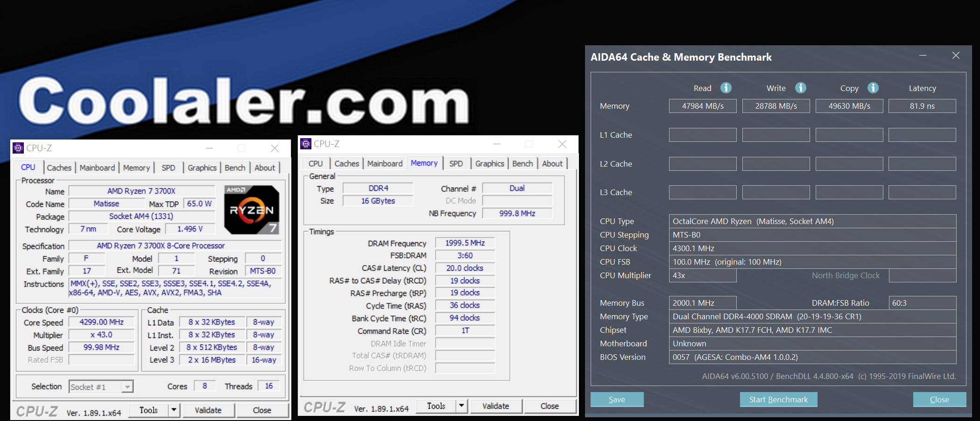The height and width of the screenshot is (421, 980).
Task: Click Validate button in CPU-Z Memory window
Action: point(496,406)
